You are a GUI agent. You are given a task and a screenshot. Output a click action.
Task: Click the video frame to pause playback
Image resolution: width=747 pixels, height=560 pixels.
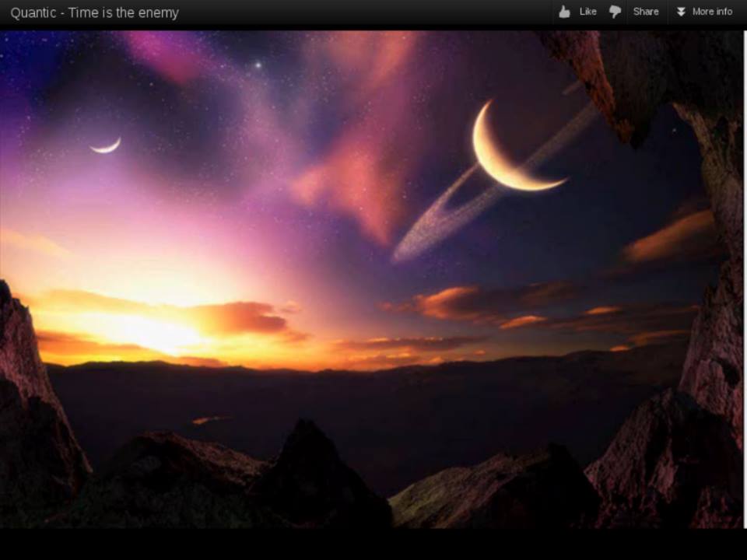pyautogui.click(x=372, y=279)
